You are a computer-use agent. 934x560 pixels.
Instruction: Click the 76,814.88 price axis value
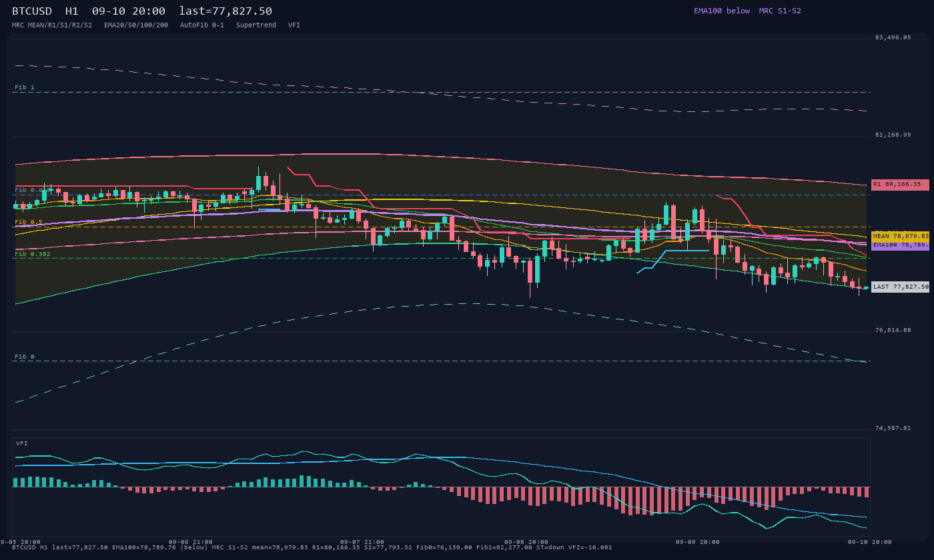tap(893, 330)
